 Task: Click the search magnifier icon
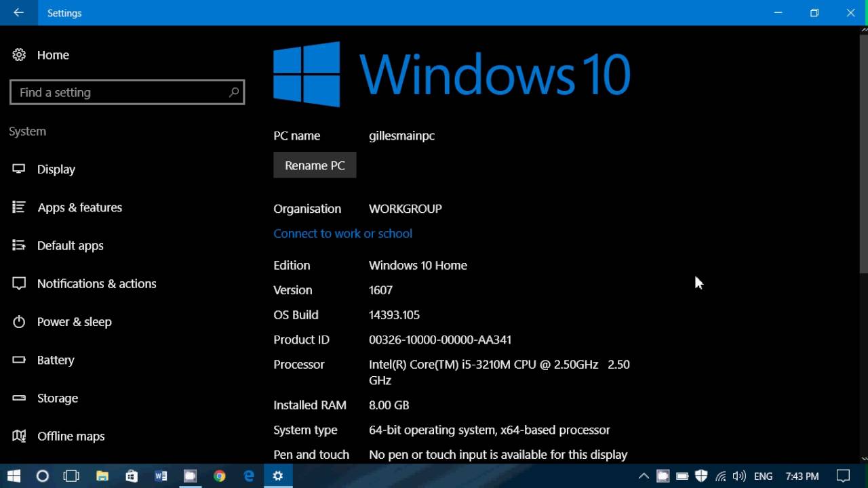233,92
